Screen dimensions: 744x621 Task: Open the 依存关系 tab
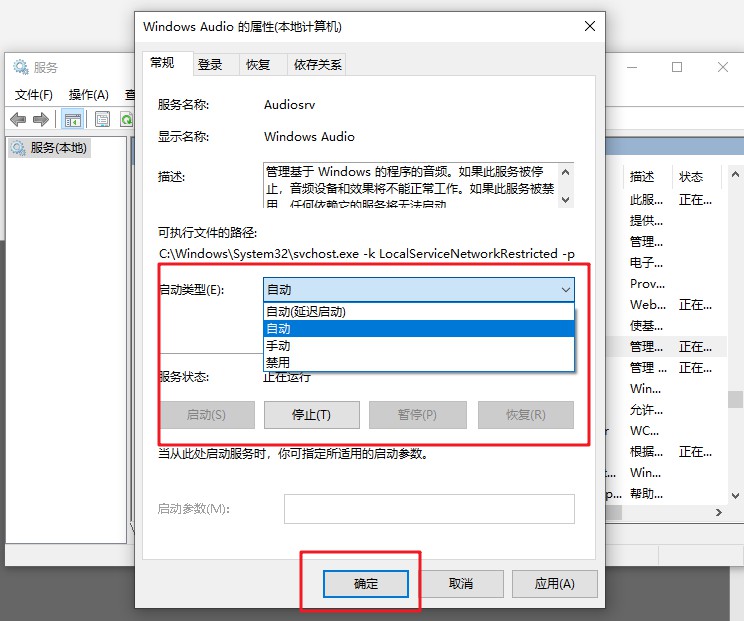pos(317,64)
